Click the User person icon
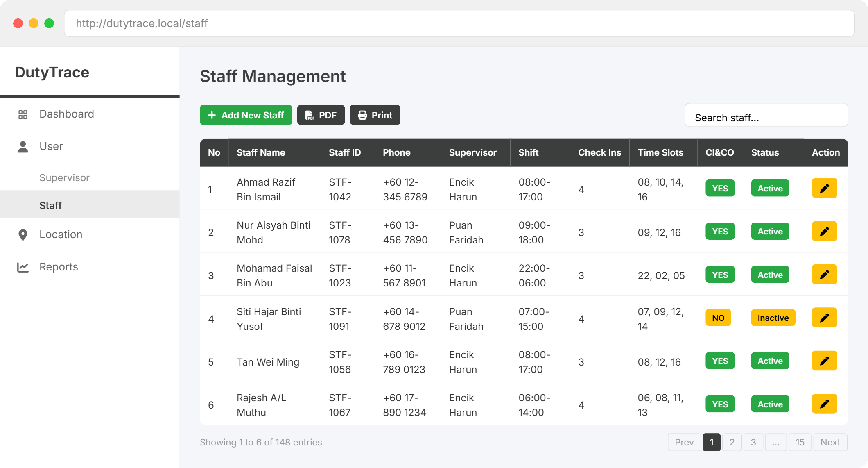Image resolution: width=868 pixels, height=468 pixels. tap(23, 147)
